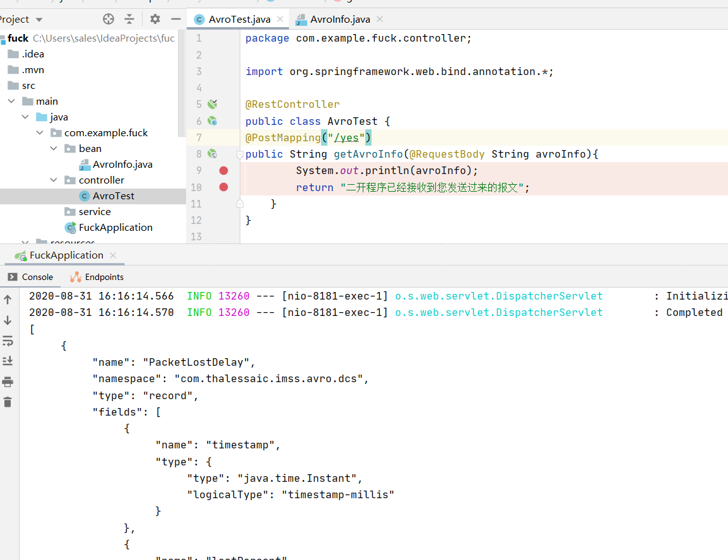Click the getAvroInfo method name
728x560 pixels.
[368, 154]
